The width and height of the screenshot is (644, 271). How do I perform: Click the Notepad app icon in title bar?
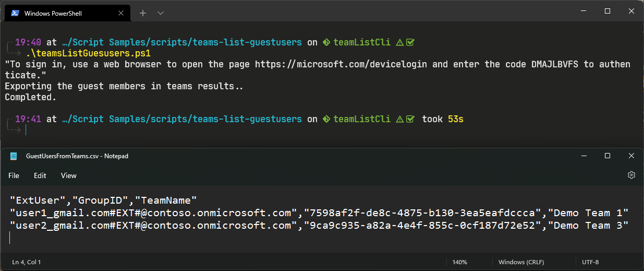(14, 156)
